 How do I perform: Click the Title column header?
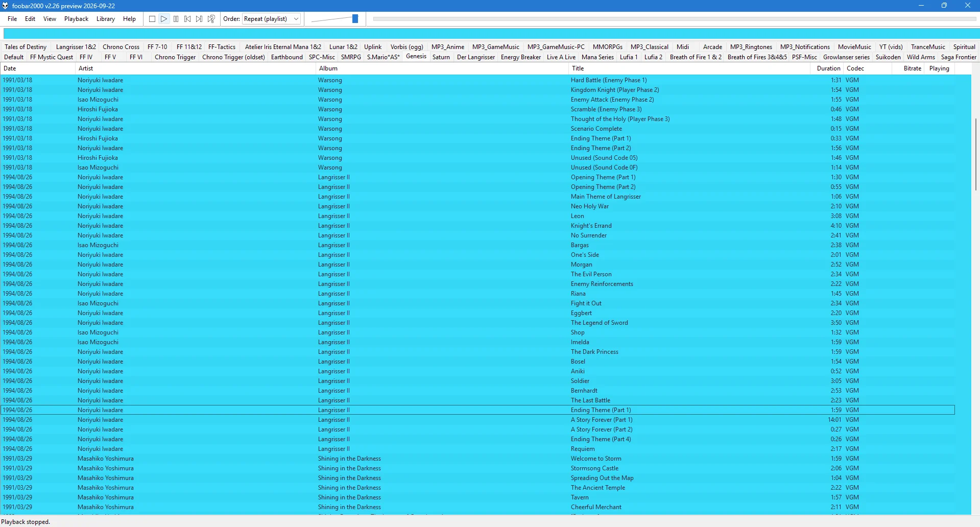689,68
